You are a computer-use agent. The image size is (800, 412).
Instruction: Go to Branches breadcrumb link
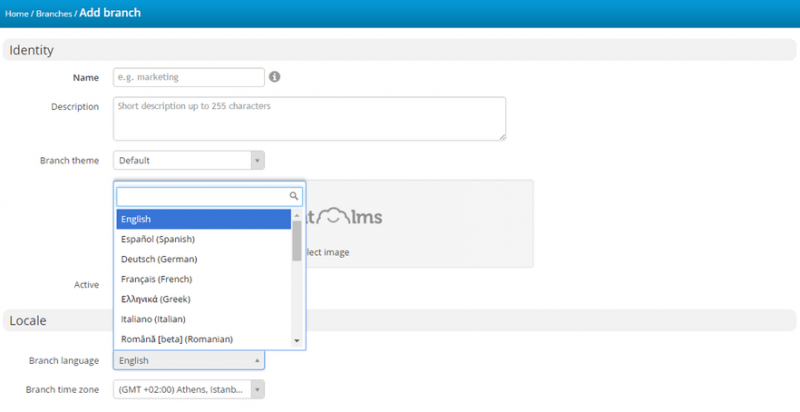(x=54, y=14)
